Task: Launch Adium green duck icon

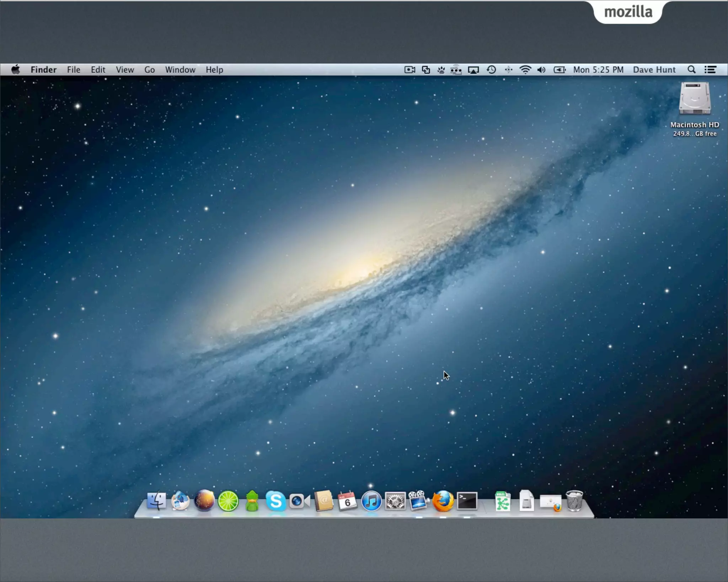Action: tap(252, 501)
